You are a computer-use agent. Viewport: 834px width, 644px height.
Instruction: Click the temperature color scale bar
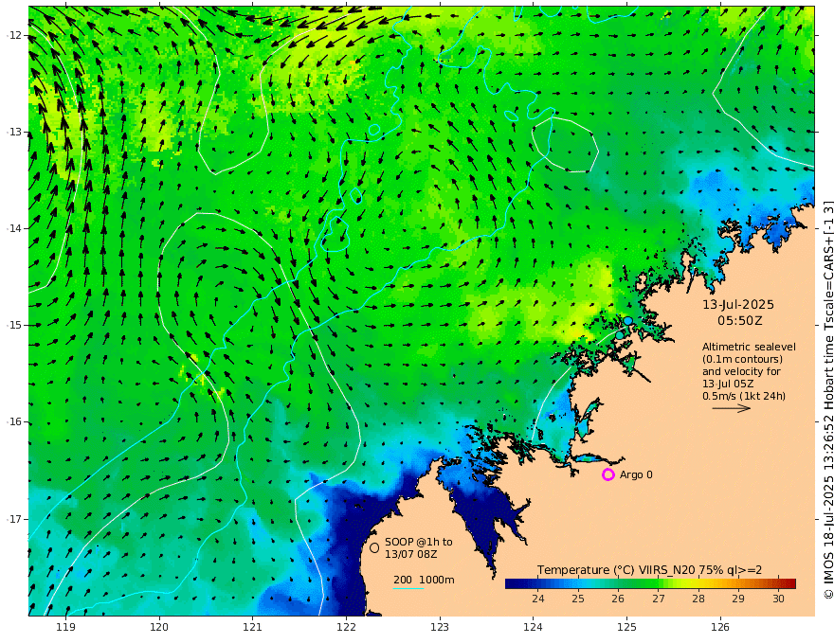click(x=650, y=583)
